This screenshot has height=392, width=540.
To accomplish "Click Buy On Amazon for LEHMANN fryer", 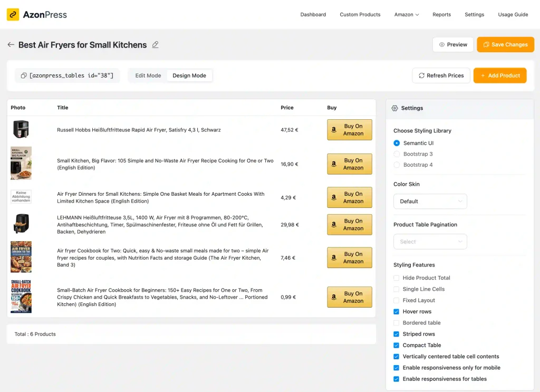I will pyautogui.click(x=349, y=225).
